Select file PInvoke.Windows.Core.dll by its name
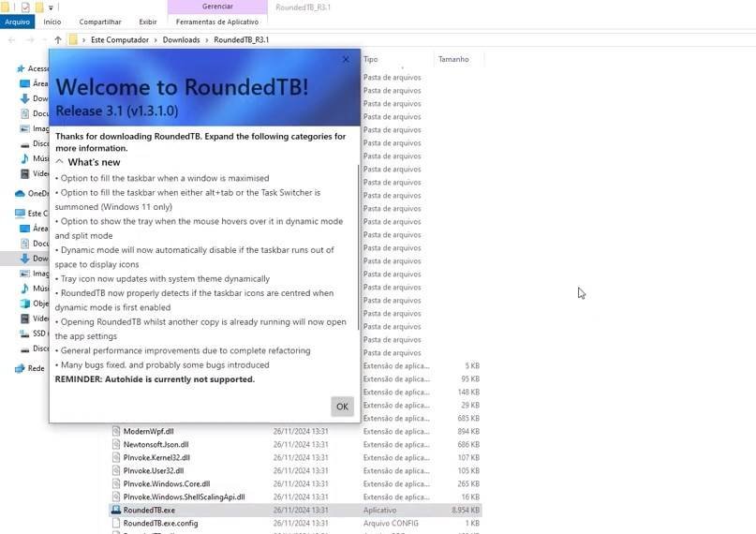This screenshot has width=756, height=534. (167, 483)
